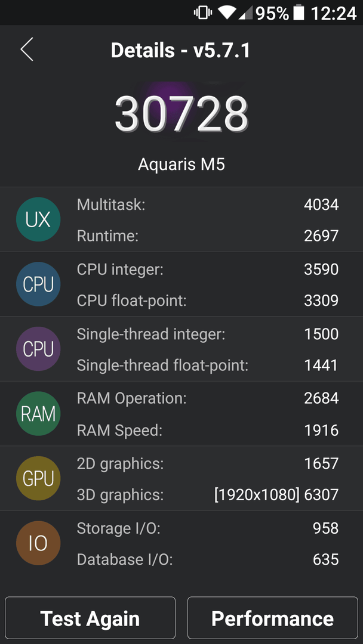
Task: Tap the purple CPU single-thread icon
Action: [x=38, y=349]
